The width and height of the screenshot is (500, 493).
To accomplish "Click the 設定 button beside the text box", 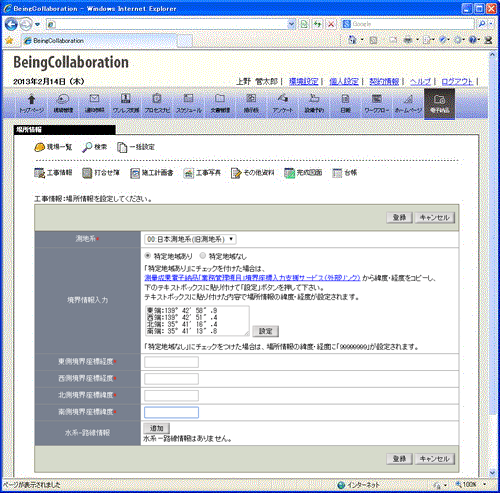I will pos(265,331).
